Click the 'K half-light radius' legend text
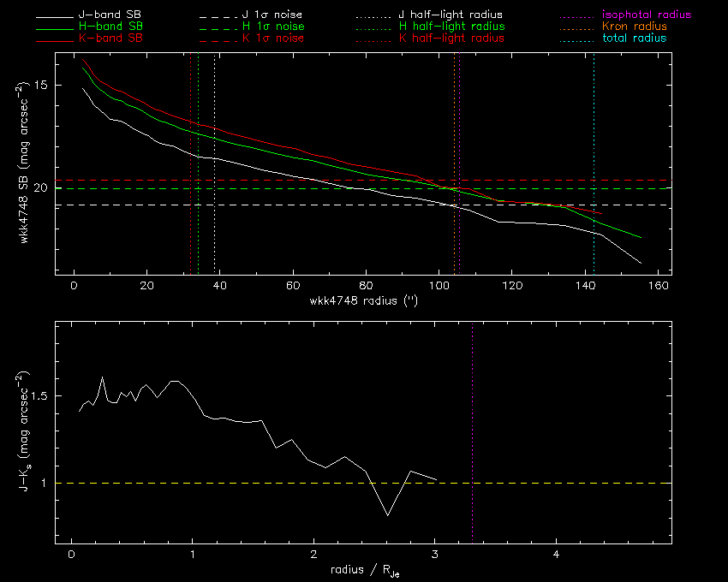The height and width of the screenshot is (582, 728). (451, 39)
